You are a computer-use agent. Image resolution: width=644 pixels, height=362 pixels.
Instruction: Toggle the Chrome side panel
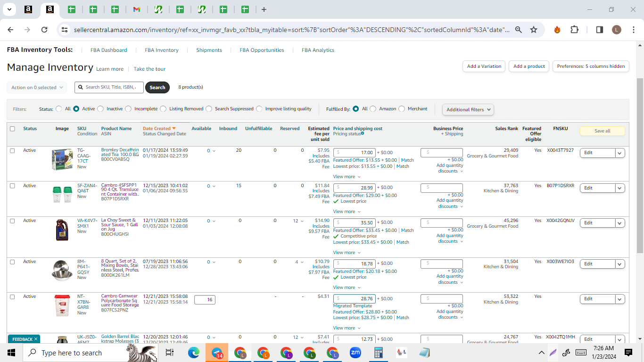click(600, 30)
